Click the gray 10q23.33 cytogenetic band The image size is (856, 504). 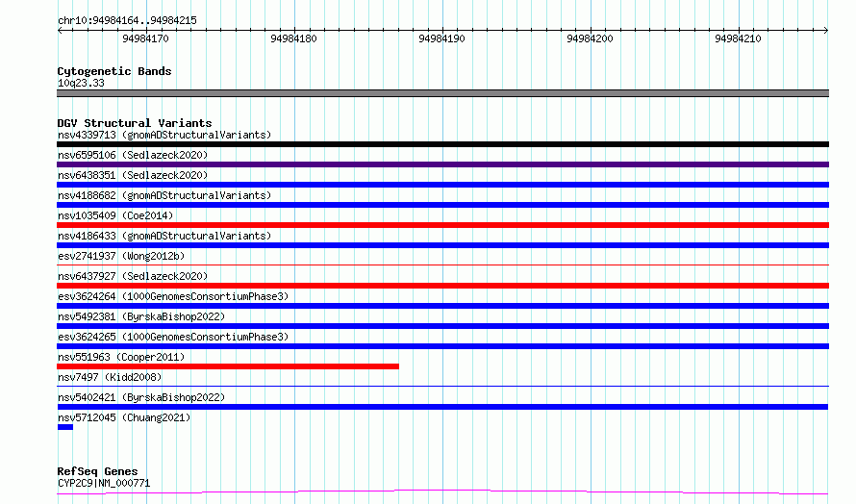pyautogui.click(x=442, y=93)
